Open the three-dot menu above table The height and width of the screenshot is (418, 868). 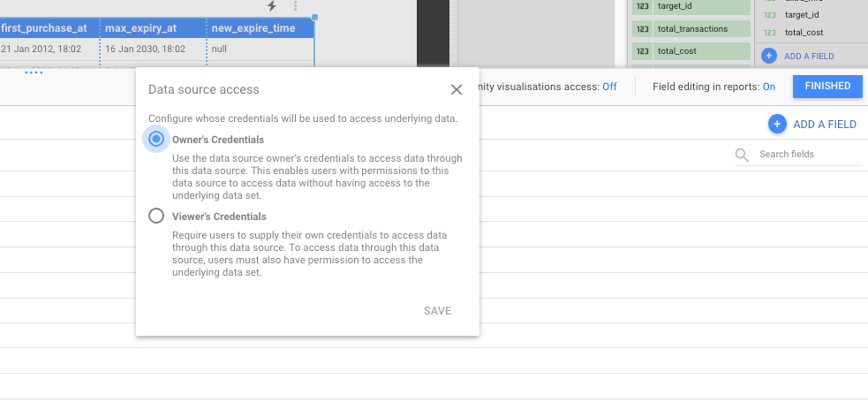pos(295,6)
